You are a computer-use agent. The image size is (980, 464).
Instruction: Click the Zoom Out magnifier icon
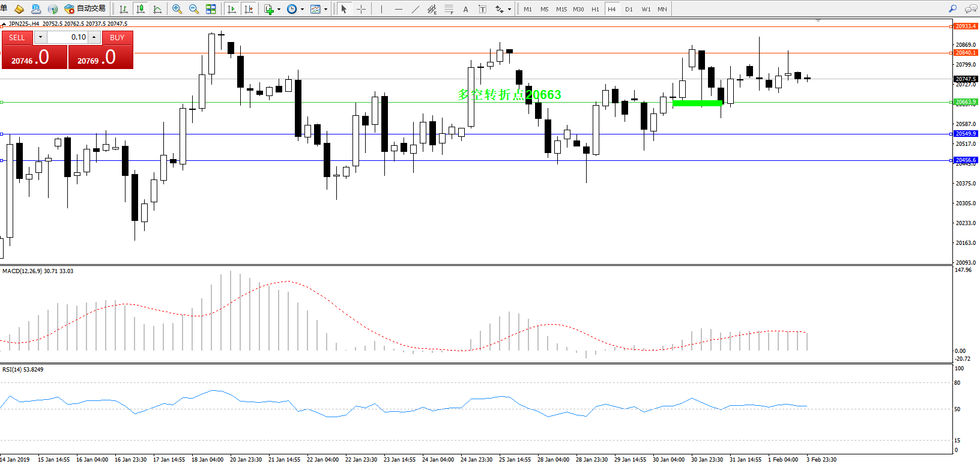pos(193,9)
